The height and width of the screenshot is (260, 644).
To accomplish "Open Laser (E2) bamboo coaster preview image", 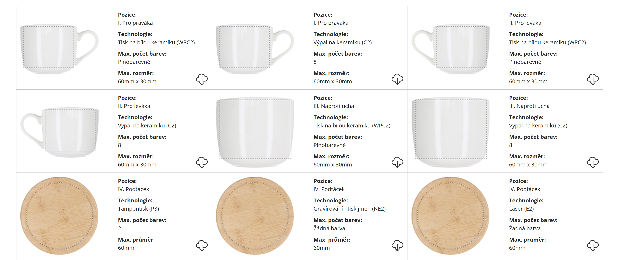I will pyautogui.click(x=450, y=216).
